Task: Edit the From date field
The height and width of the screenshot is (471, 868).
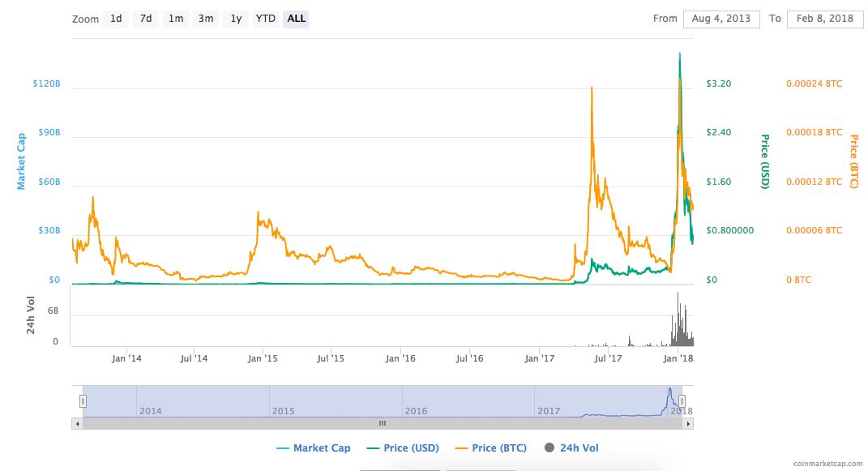Action: 721,19
